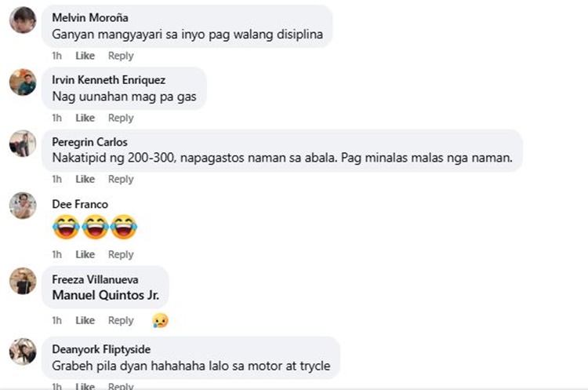
Task: Like Melvin Moroña's comment
Action: [85, 56]
